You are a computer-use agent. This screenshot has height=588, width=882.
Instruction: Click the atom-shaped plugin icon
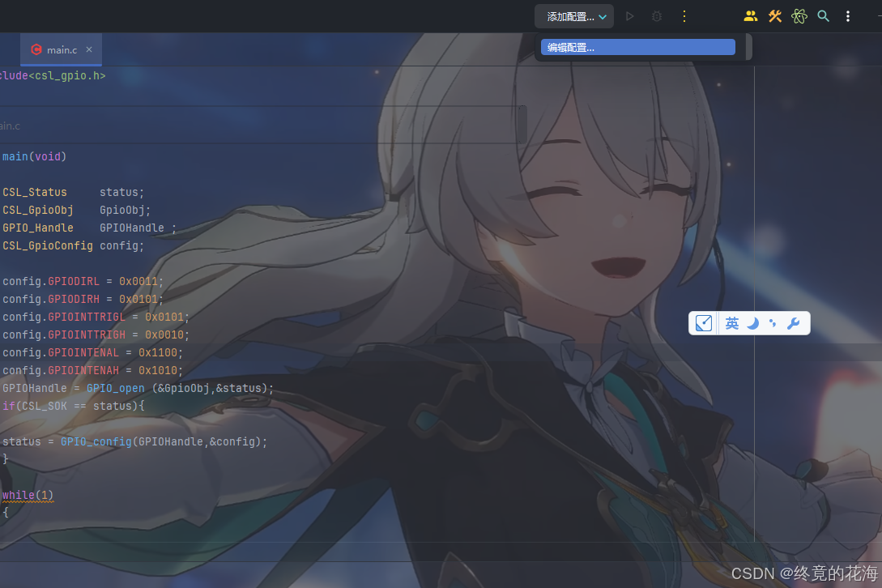point(799,16)
